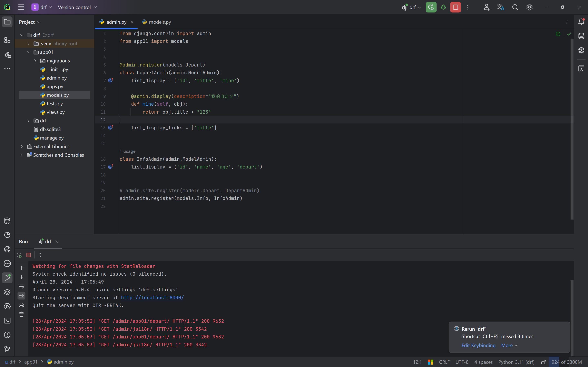Open the main hamburger menu

pos(21,7)
